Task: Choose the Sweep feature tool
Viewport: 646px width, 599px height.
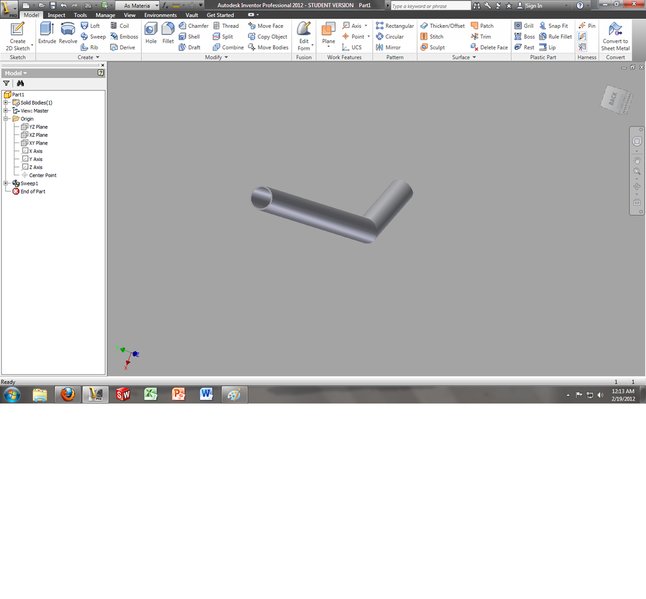Action: [94, 36]
